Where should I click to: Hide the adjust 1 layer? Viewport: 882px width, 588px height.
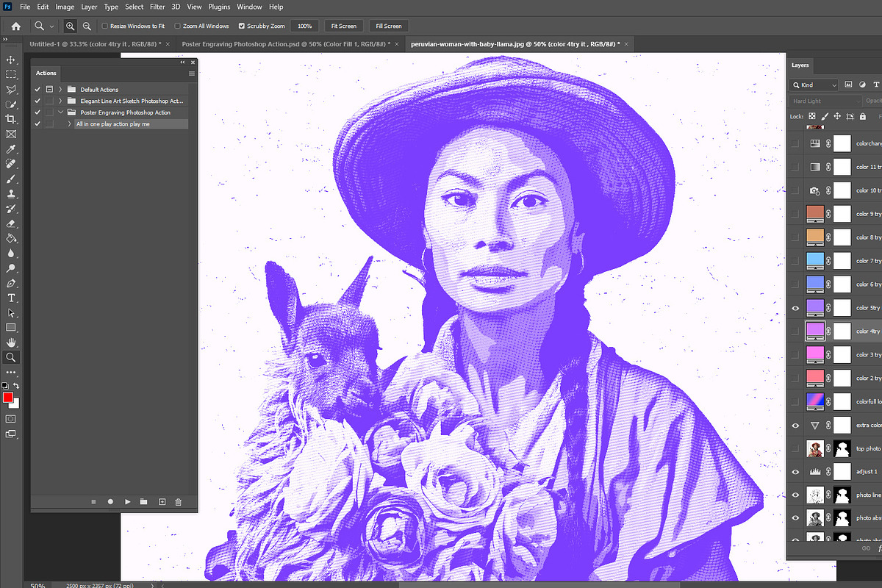point(795,472)
